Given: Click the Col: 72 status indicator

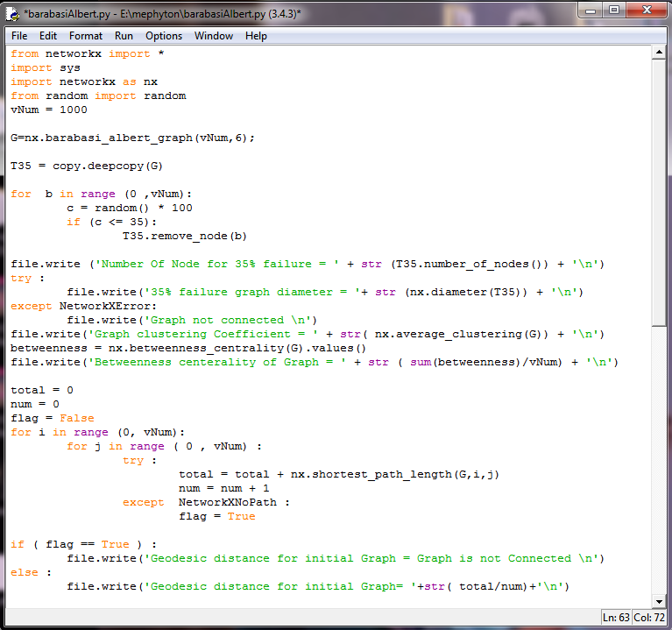Looking at the screenshot, I should (x=648, y=618).
